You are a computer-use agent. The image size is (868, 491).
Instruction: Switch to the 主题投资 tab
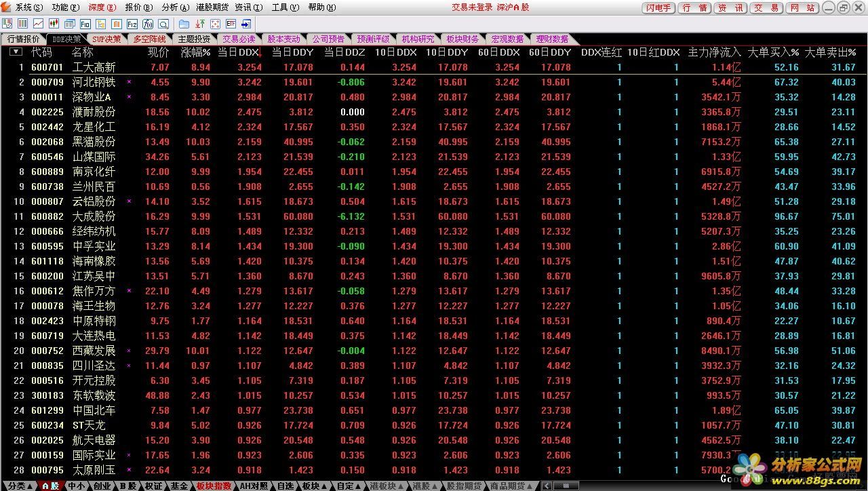194,39
